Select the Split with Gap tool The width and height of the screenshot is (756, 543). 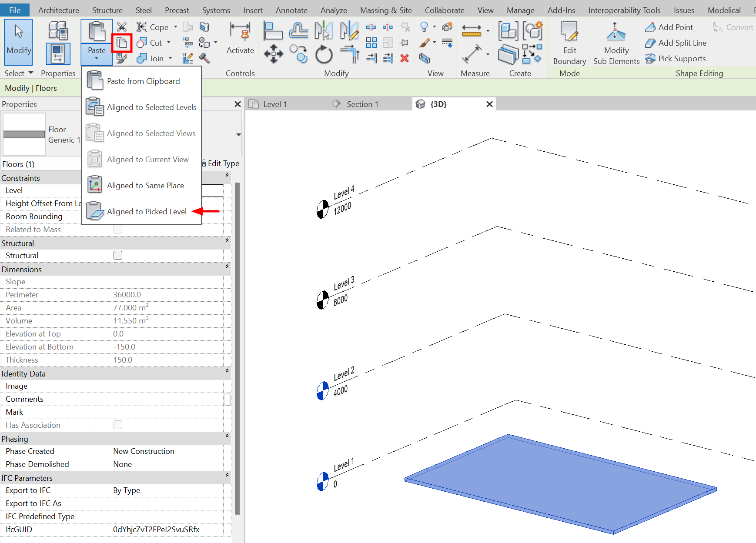[x=388, y=27]
